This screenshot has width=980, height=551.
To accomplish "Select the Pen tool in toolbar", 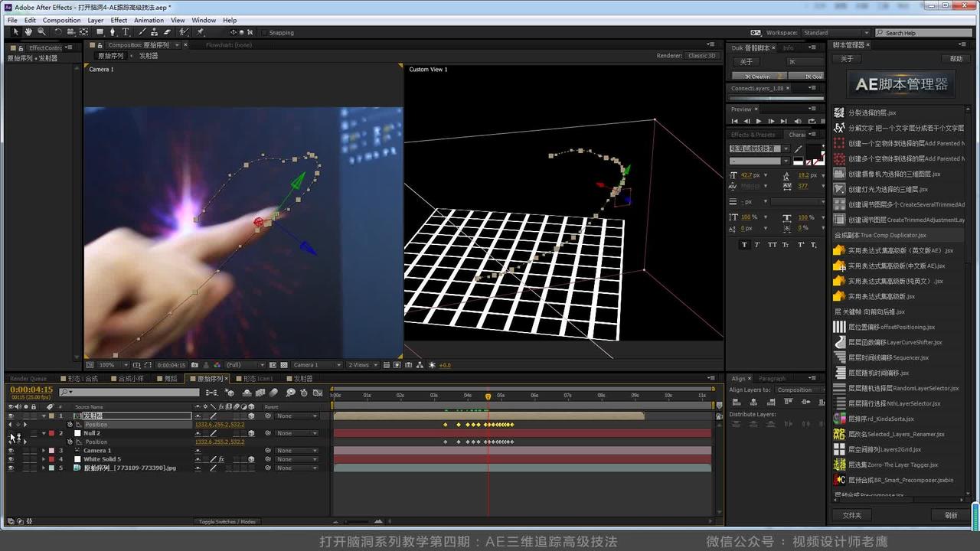I will point(113,32).
